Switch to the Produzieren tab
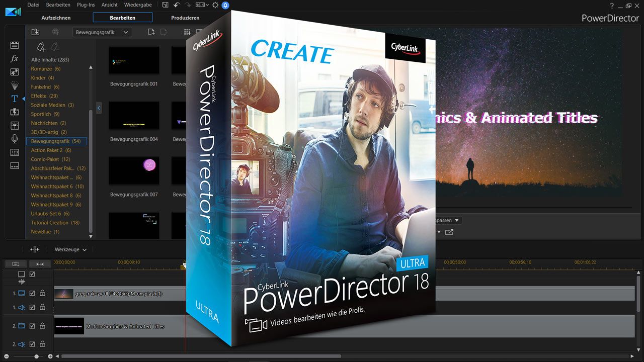The width and height of the screenshot is (644, 362). pos(185,18)
